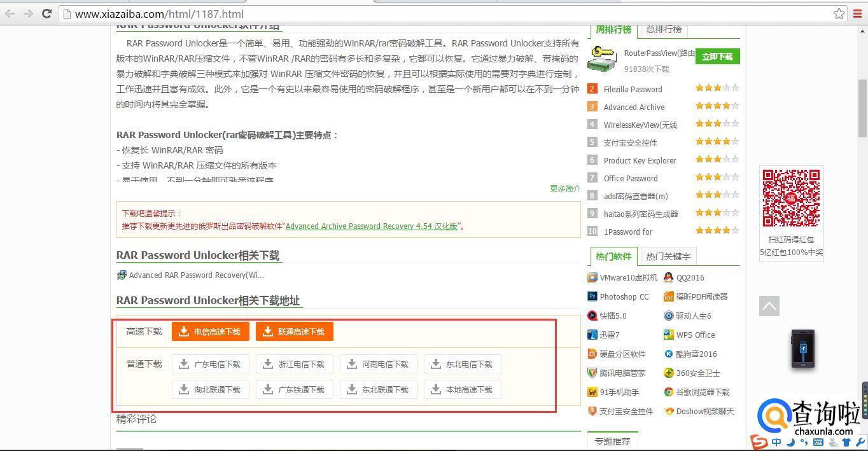
Task: Open the Product Key Explorer ranking entry
Action: click(x=640, y=160)
